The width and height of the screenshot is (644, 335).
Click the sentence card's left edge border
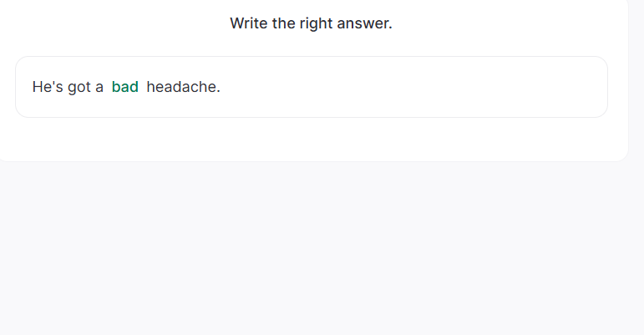tap(16, 87)
